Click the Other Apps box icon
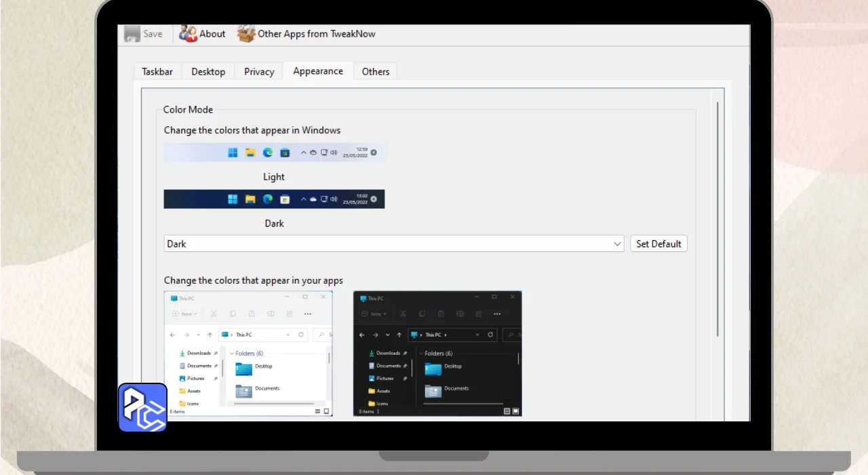 (246, 34)
